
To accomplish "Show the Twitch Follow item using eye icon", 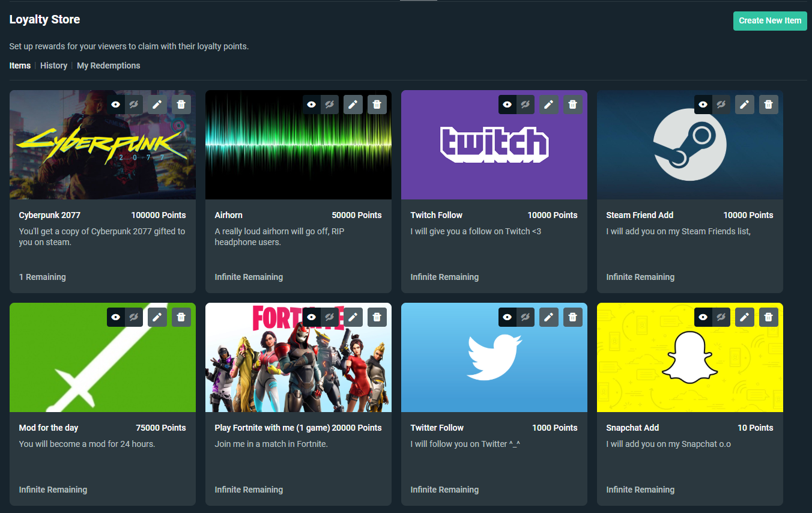I will click(x=507, y=105).
